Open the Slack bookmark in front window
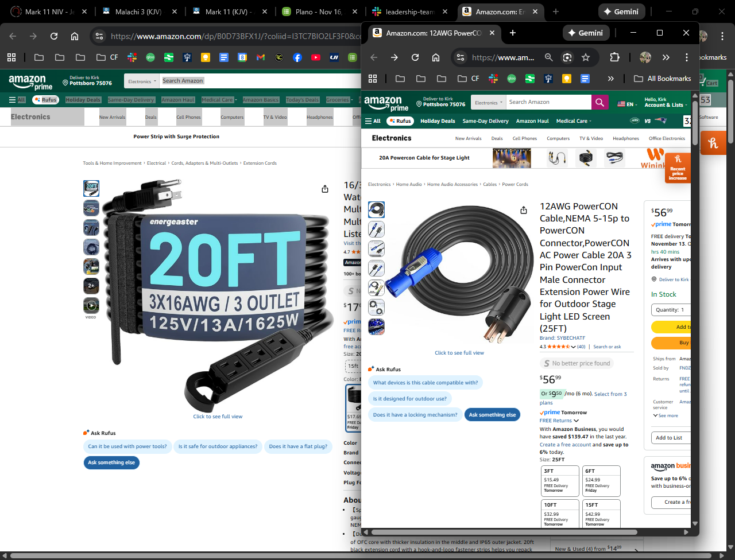Viewport: 735px width, 560px height. [493, 79]
